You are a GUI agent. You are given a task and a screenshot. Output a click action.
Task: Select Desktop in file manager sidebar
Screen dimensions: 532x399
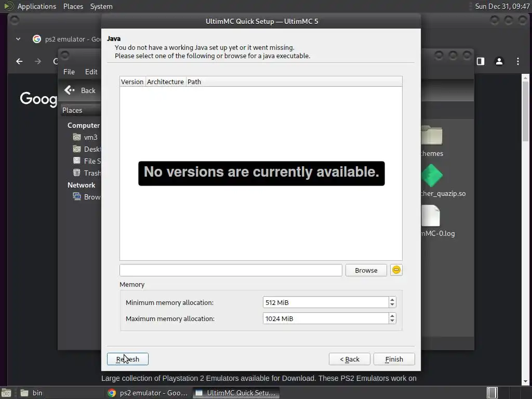[87, 149]
